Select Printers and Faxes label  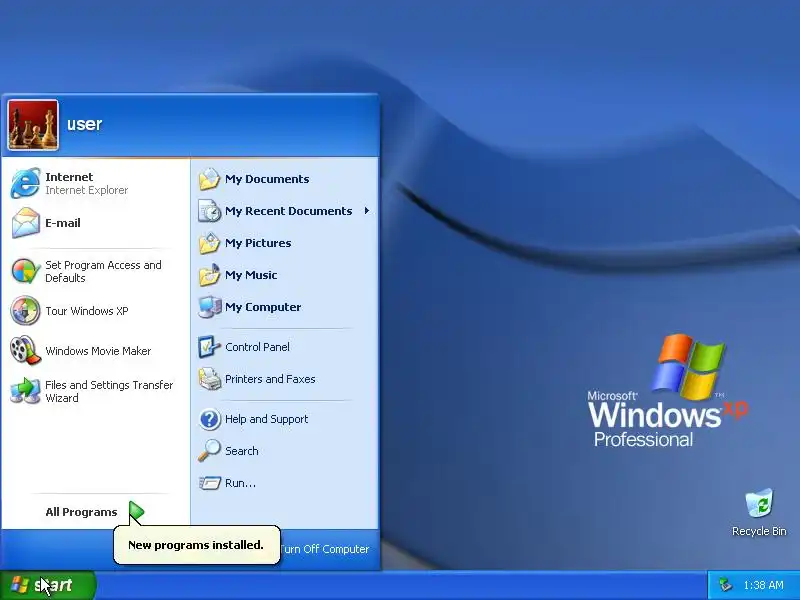click(270, 379)
